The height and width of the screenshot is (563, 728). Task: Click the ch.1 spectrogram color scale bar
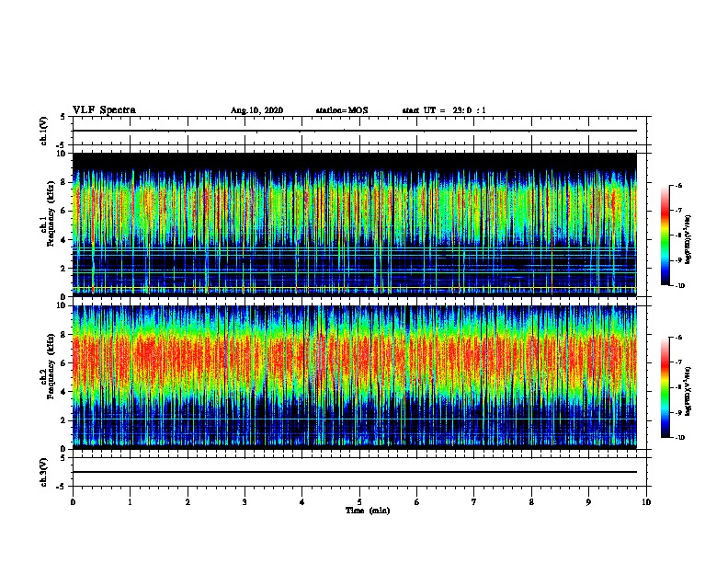[665, 236]
